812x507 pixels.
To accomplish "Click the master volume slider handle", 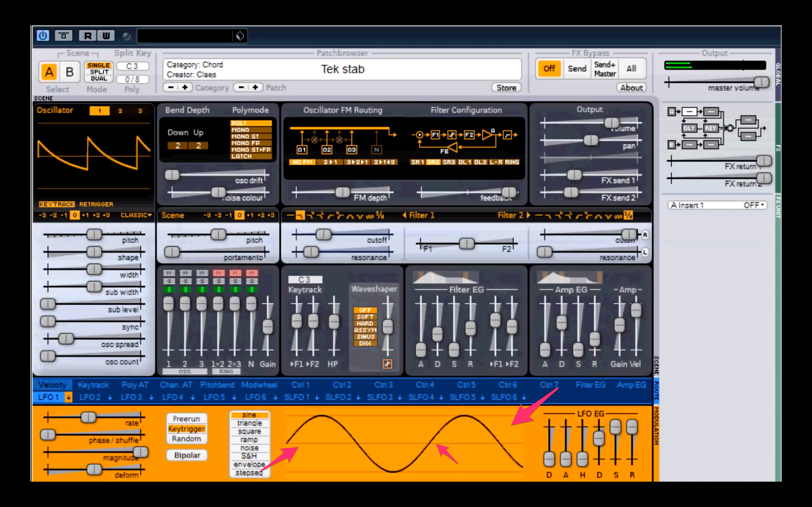I will point(762,82).
